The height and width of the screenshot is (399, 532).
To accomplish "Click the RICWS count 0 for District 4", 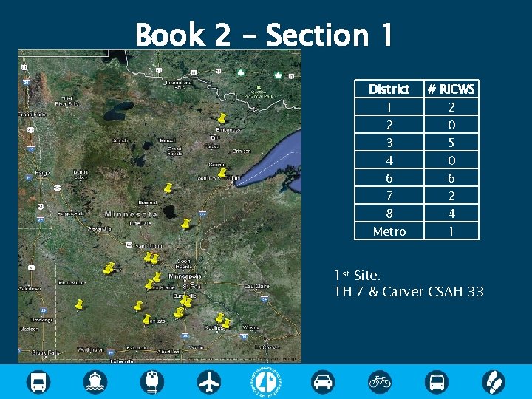I will point(451,160).
